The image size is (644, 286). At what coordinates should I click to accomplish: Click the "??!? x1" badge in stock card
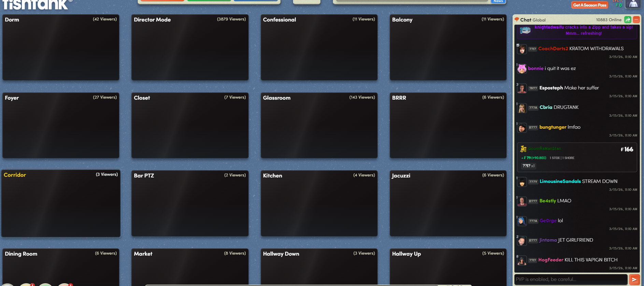(x=528, y=166)
